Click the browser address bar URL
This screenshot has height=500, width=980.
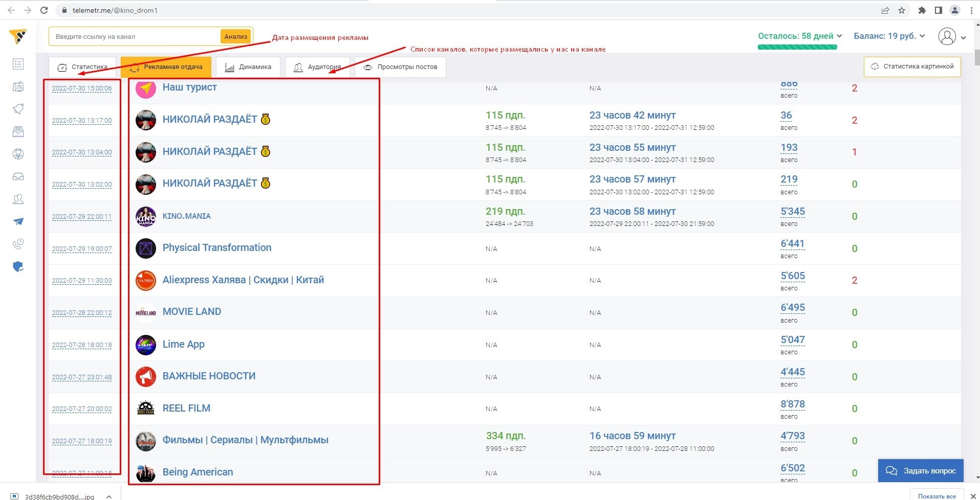(x=115, y=10)
